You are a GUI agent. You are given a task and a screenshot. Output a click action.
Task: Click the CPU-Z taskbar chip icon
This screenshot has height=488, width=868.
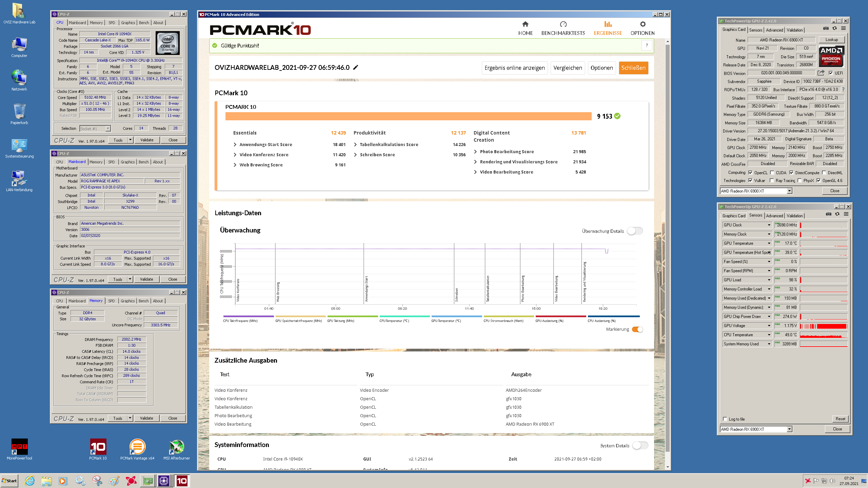[164, 481]
